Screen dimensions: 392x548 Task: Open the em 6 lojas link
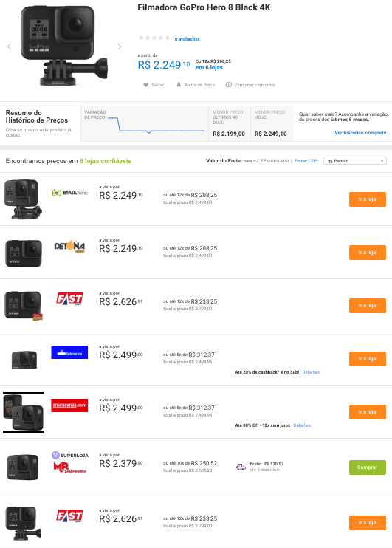click(209, 67)
